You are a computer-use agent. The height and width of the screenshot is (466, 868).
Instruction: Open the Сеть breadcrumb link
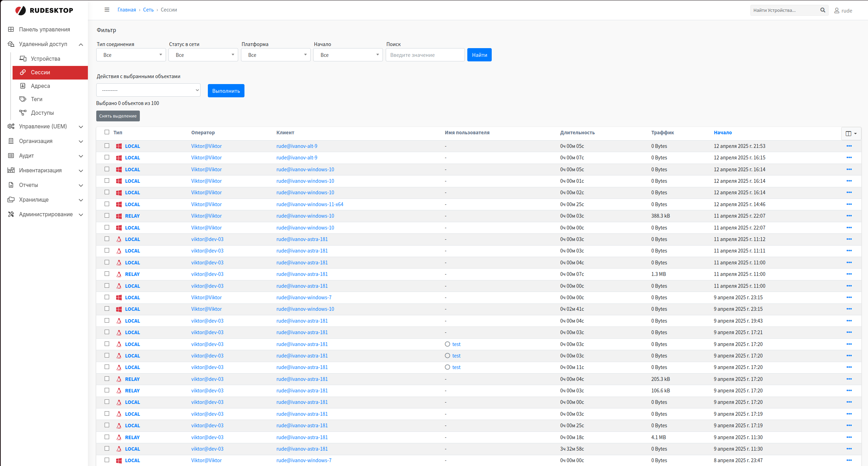(x=148, y=9)
